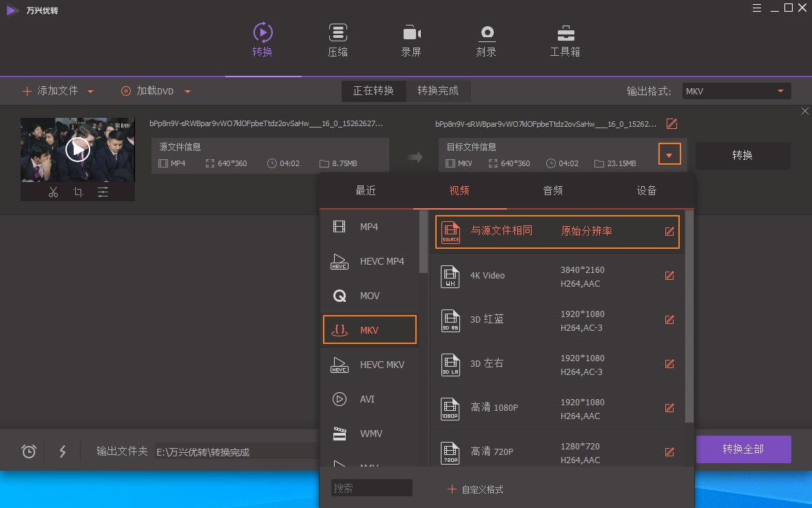Click the 转换 button for the current file
This screenshot has height=508, width=812.
[742, 155]
